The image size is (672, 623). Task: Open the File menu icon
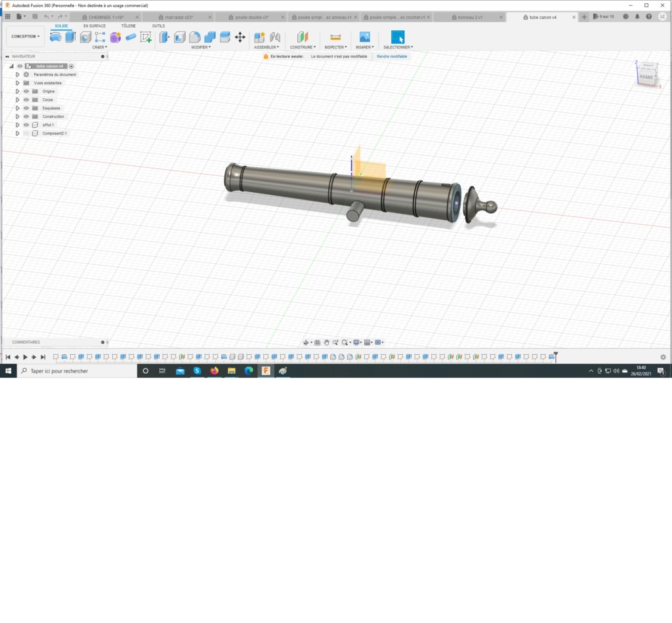coord(19,16)
